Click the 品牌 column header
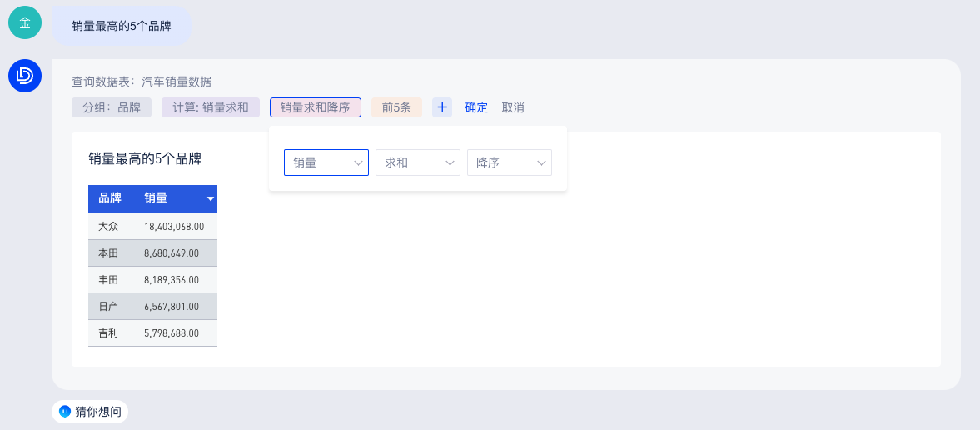Image resolution: width=980 pixels, height=430 pixels. 110,198
